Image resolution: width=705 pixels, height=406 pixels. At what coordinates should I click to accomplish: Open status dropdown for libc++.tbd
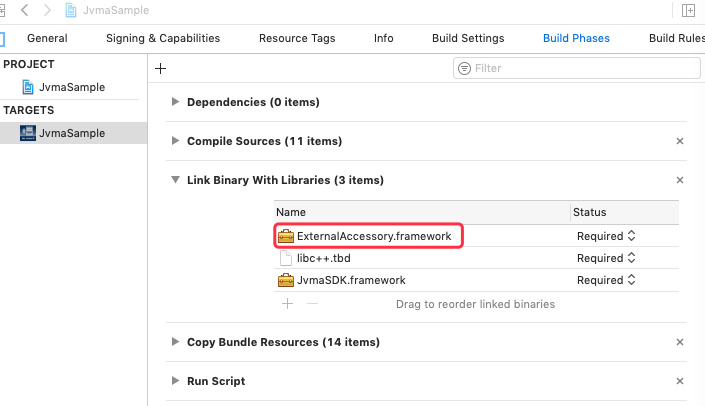(x=606, y=258)
